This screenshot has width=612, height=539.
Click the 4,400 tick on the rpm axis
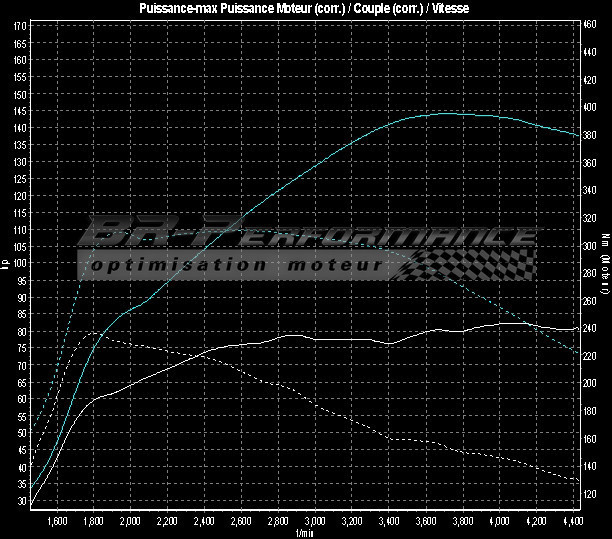pos(570,522)
